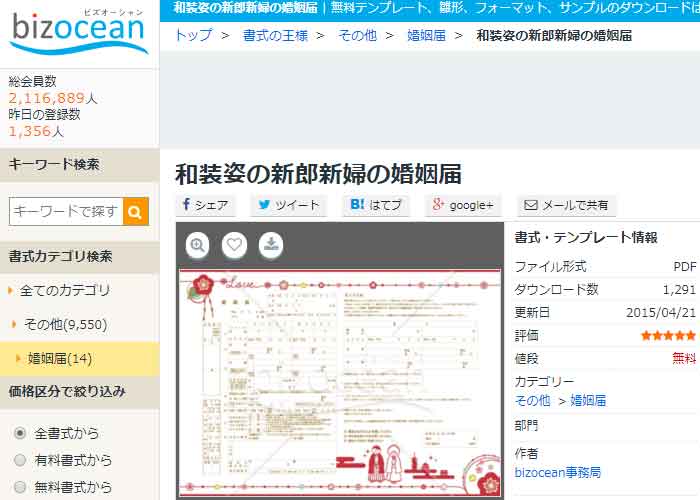
Task: Click the heart favorite icon
Action: coord(234,245)
